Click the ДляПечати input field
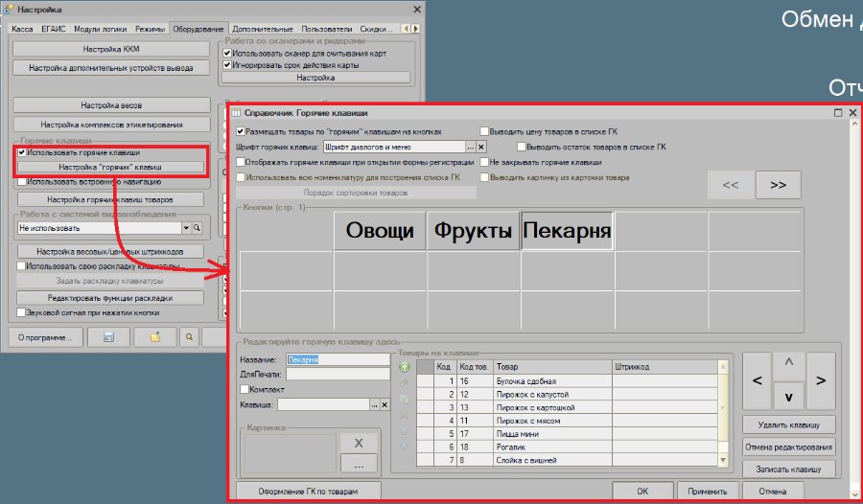 (x=338, y=374)
